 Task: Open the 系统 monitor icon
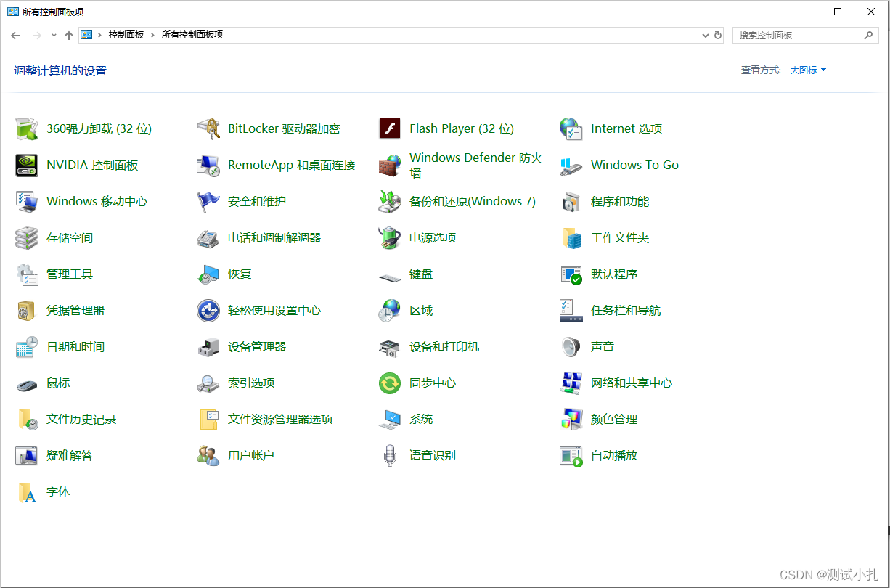[x=390, y=419]
